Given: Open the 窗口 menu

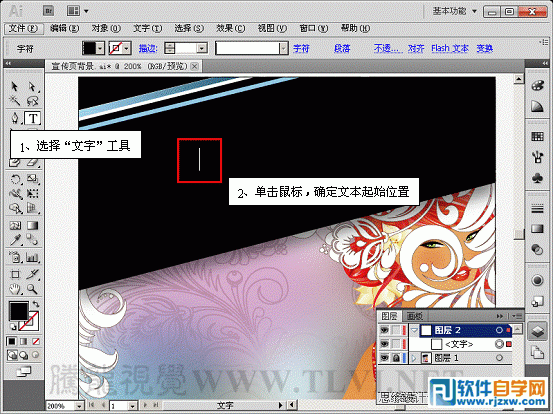Looking at the screenshot, I should pos(314,28).
